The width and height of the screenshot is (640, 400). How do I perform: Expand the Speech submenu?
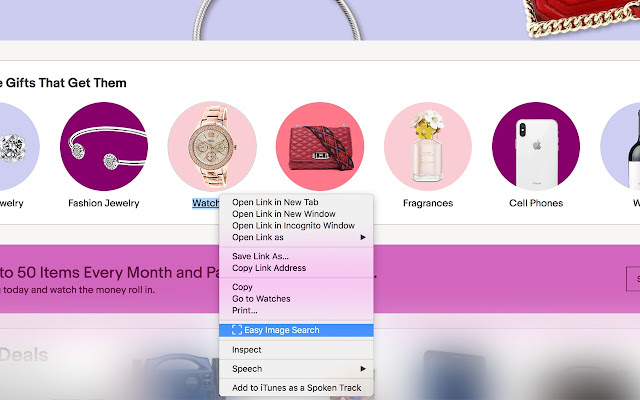296,369
